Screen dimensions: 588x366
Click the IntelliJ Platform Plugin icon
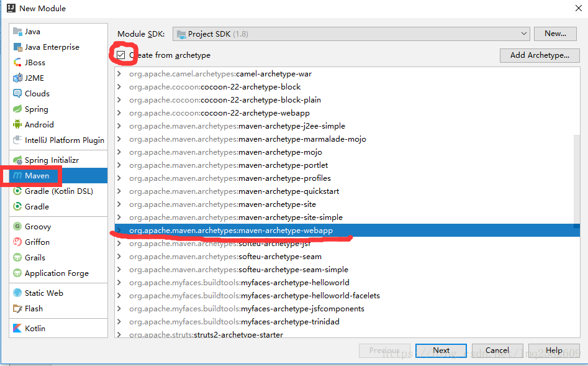[17, 140]
